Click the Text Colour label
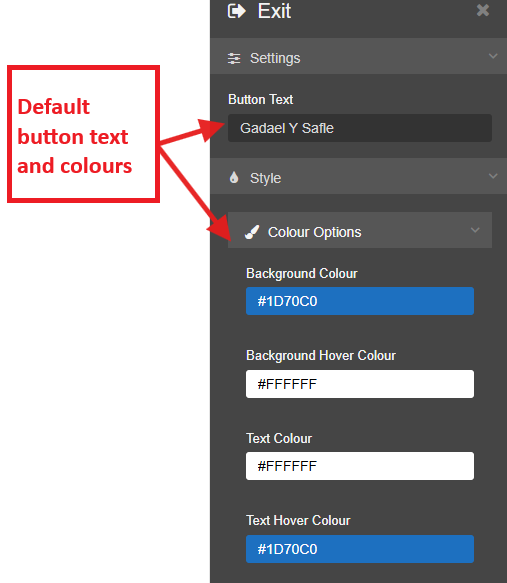The image size is (507, 583). [x=279, y=438]
